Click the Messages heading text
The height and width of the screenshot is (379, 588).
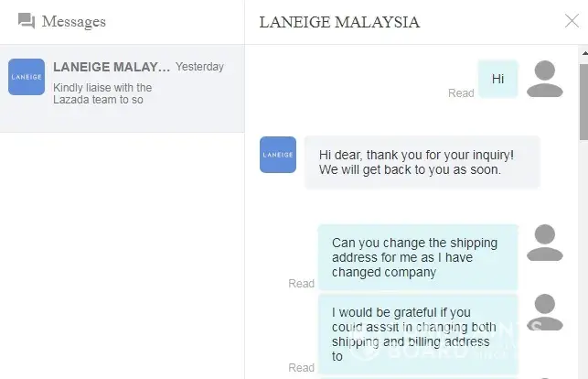[x=74, y=22]
